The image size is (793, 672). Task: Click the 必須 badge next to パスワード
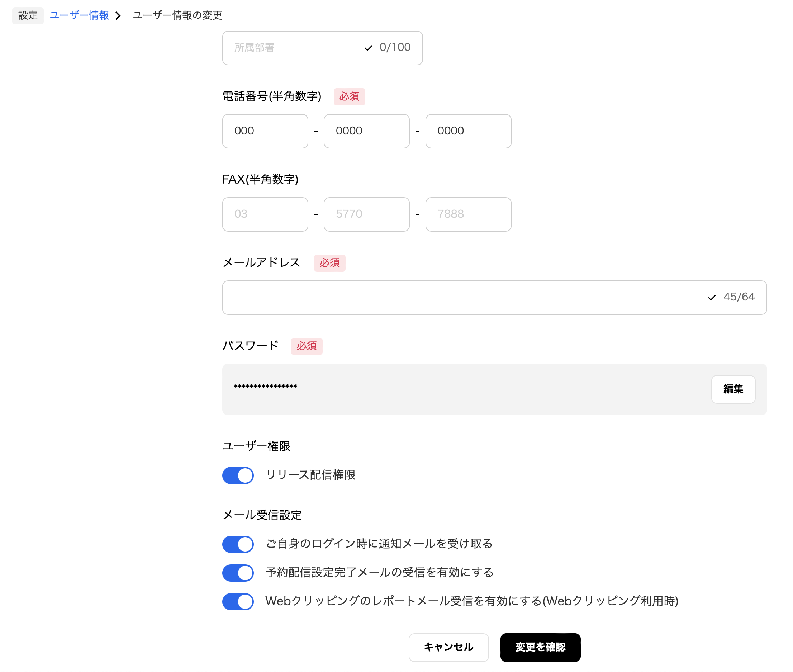point(307,346)
